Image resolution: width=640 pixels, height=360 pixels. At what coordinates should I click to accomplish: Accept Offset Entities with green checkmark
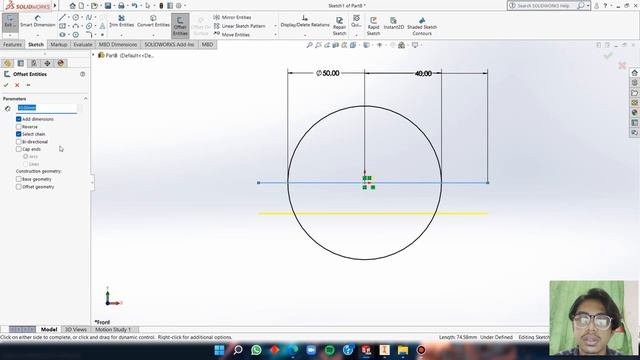coord(6,85)
